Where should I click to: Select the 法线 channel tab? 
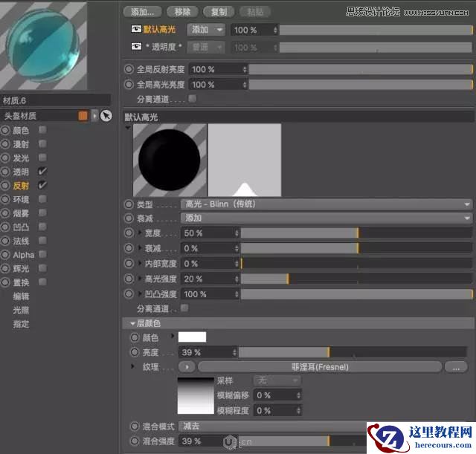[21, 241]
